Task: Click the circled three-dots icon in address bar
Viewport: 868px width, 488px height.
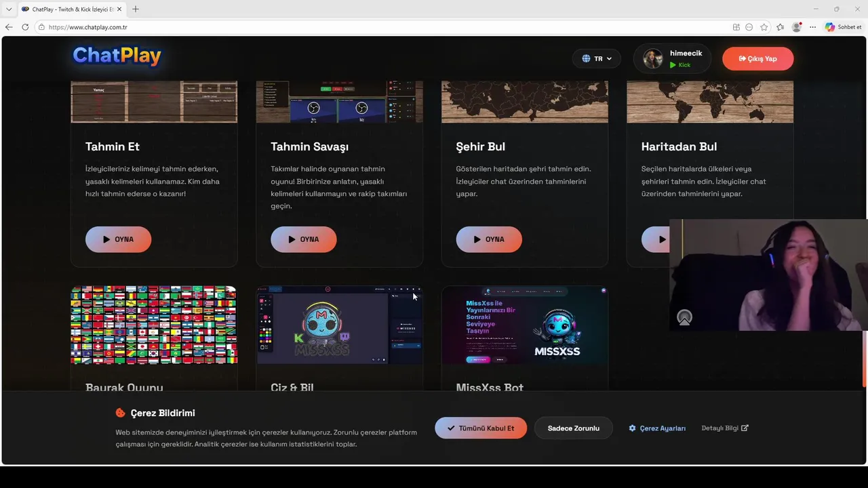Action: pos(749,27)
